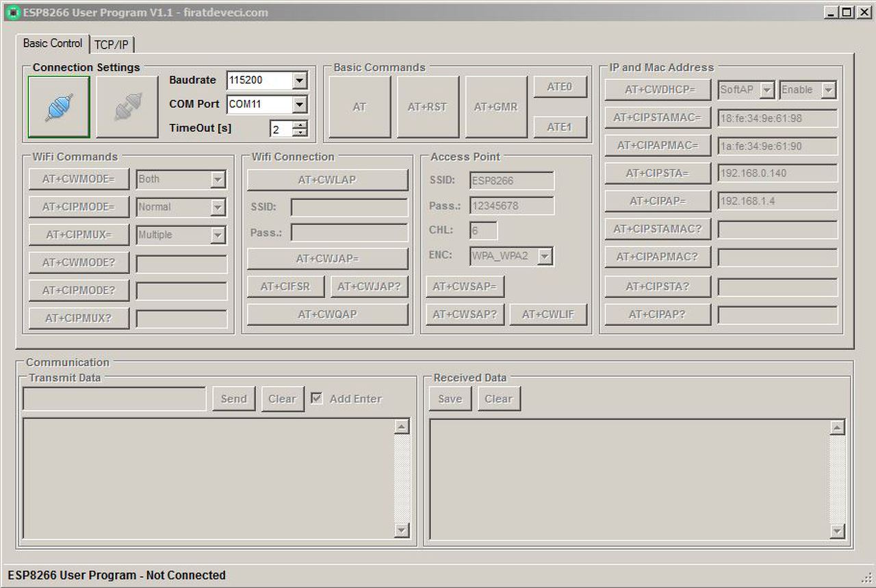
Task: Open the Baudrate dropdown
Action: (300, 80)
